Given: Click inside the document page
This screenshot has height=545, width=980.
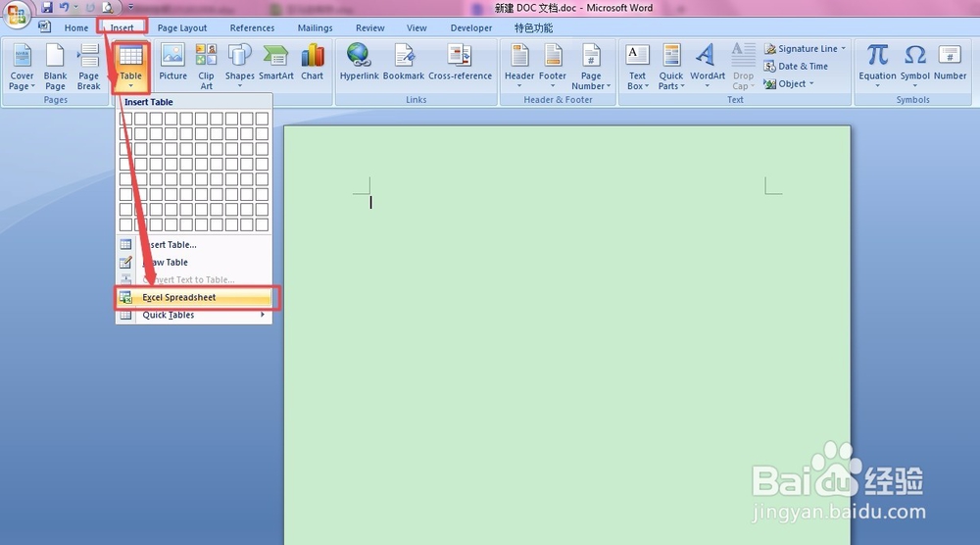Looking at the screenshot, I should coord(566,335).
